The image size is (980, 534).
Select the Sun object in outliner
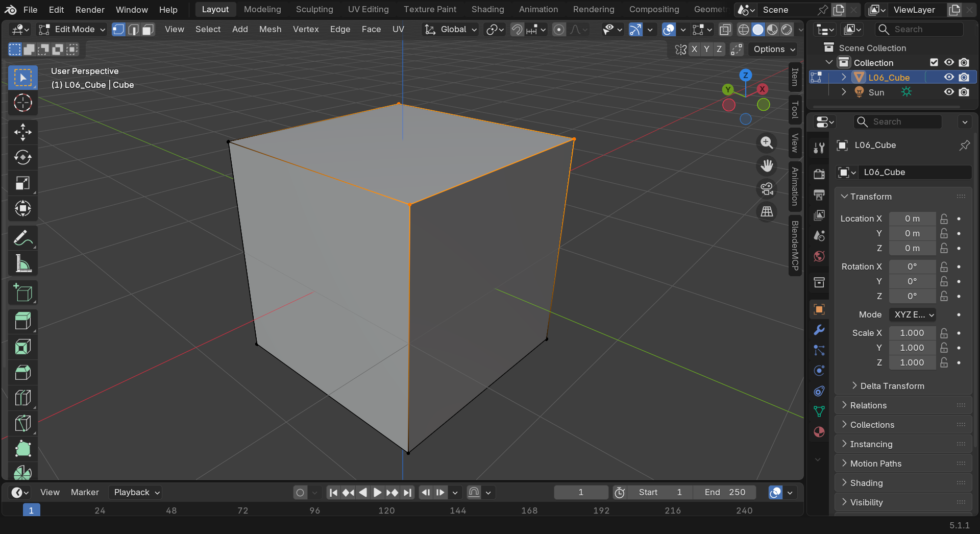pos(876,92)
